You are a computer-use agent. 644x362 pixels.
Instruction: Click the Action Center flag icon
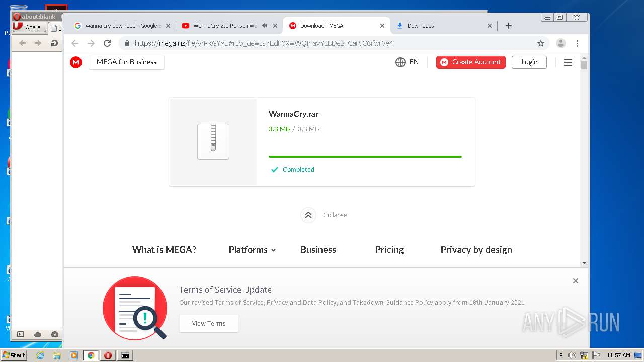(x=596, y=355)
